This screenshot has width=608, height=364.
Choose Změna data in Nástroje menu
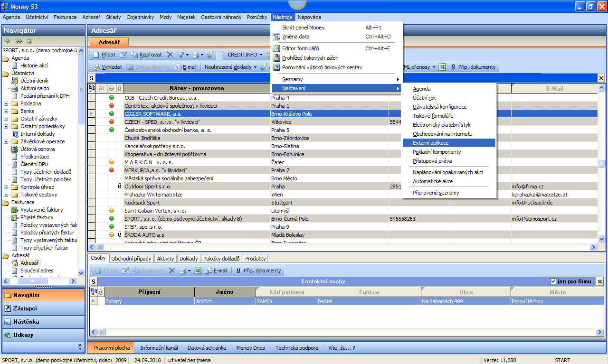(337, 37)
